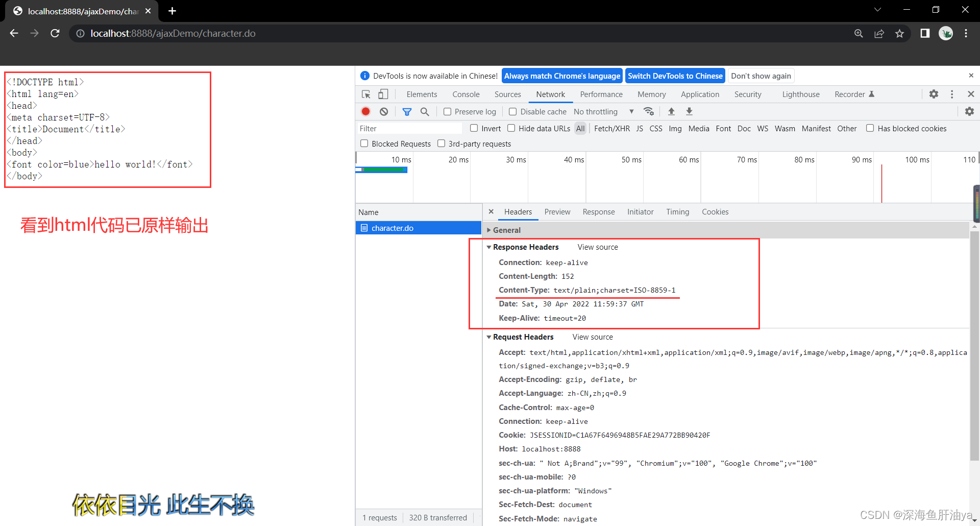This screenshot has width=980, height=526.
Task: Open the Preview tab for character.do
Action: click(x=557, y=211)
